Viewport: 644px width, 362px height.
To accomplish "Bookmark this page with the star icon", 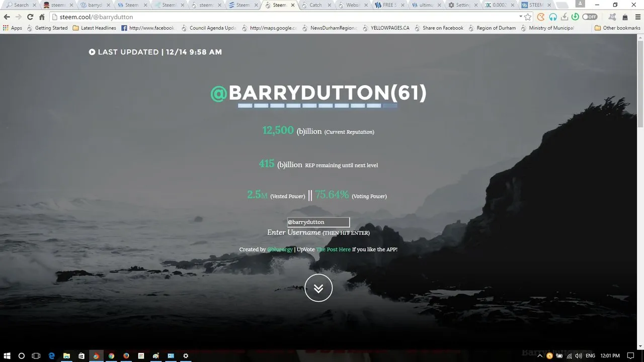I will coord(528,17).
